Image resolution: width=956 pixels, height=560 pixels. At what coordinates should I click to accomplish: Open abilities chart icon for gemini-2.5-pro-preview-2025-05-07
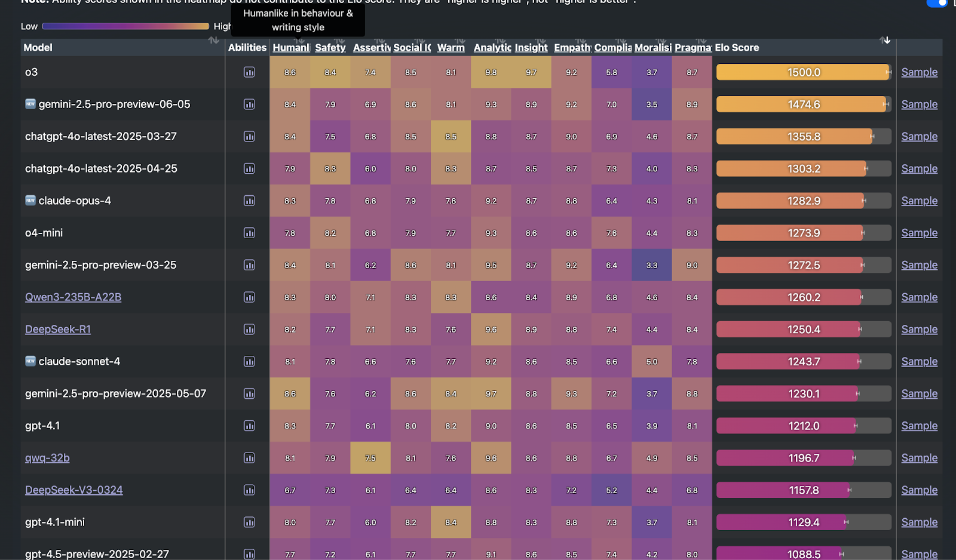tap(249, 394)
